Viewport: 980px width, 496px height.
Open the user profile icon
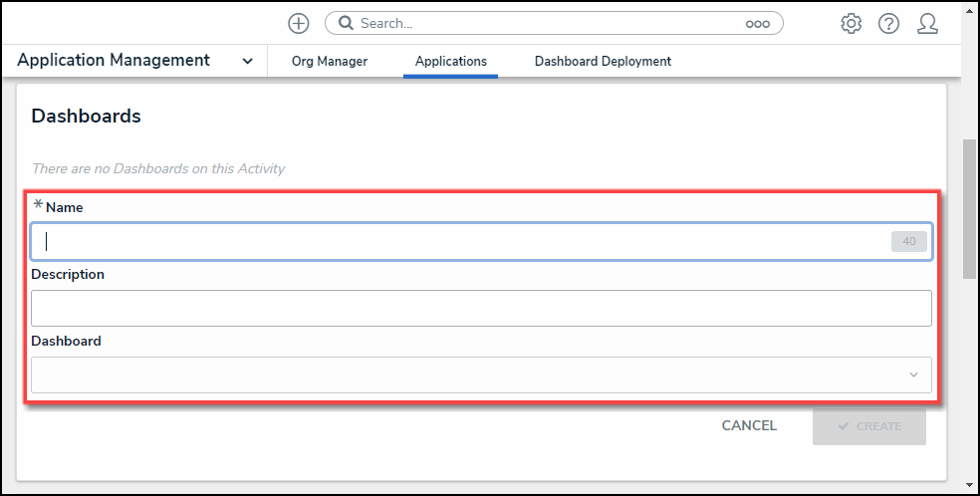click(927, 23)
